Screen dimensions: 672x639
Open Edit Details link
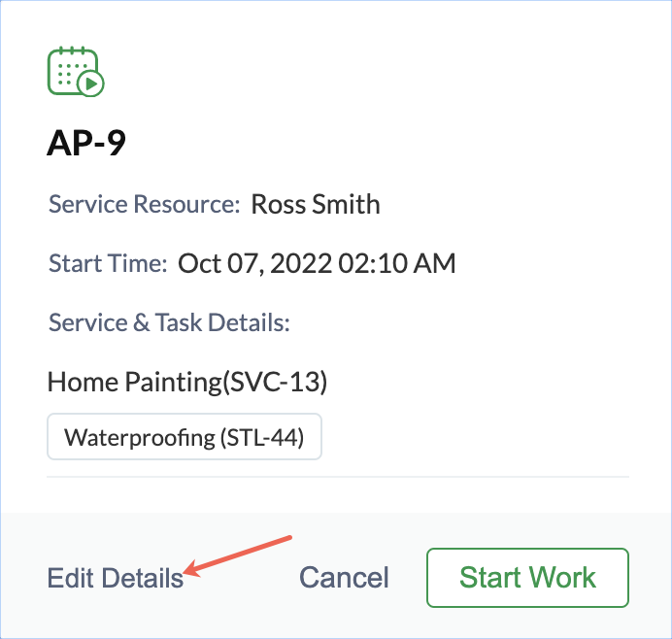click(115, 578)
